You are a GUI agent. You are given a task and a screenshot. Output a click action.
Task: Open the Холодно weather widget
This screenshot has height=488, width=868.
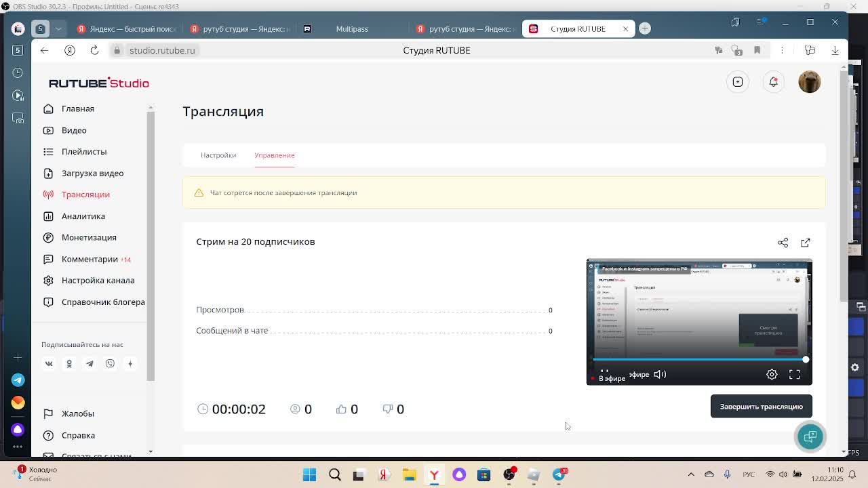(35, 474)
